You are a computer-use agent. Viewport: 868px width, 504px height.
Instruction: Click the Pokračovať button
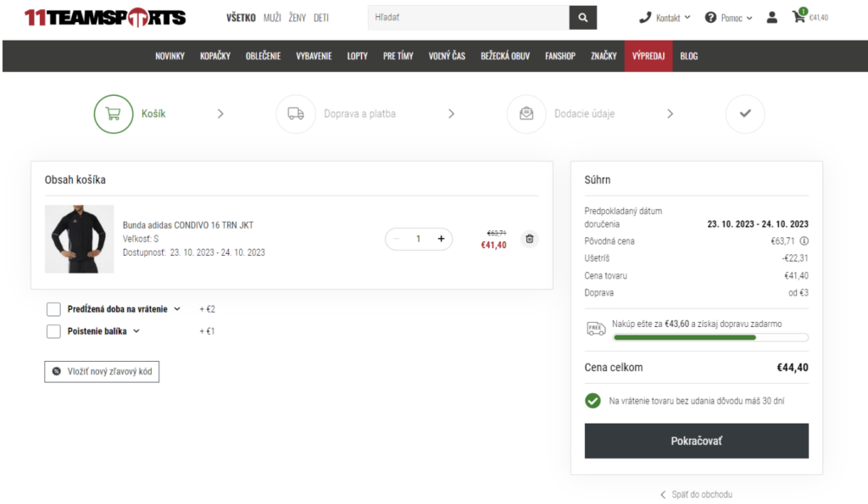[x=697, y=441]
